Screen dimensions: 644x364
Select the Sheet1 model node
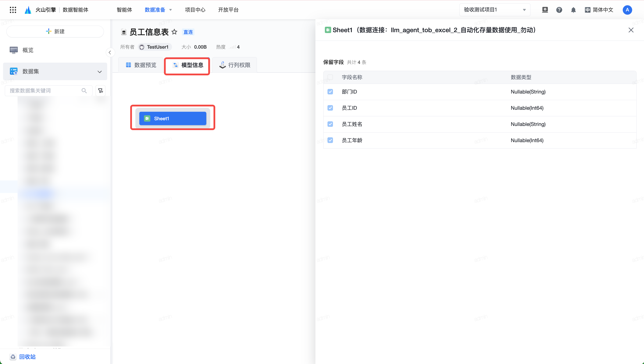click(173, 118)
